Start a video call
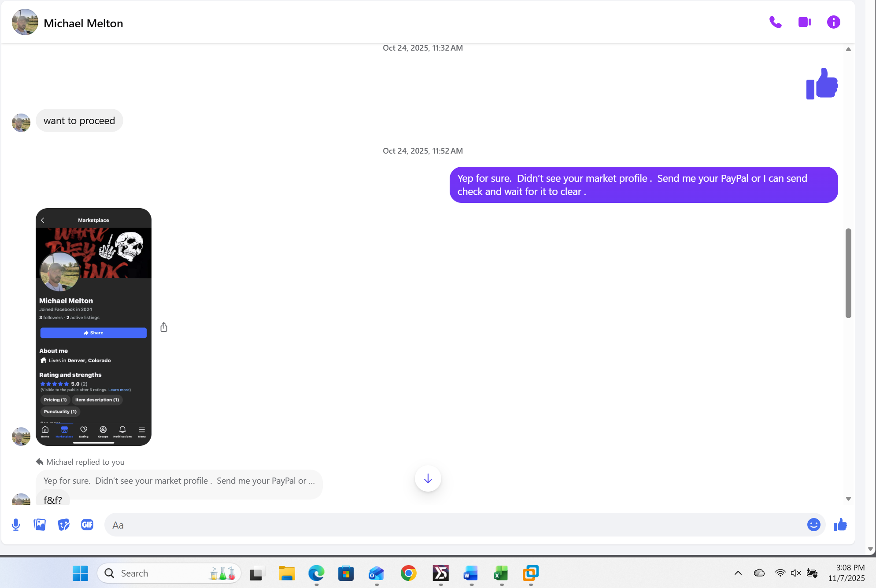 (x=805, y=22)
